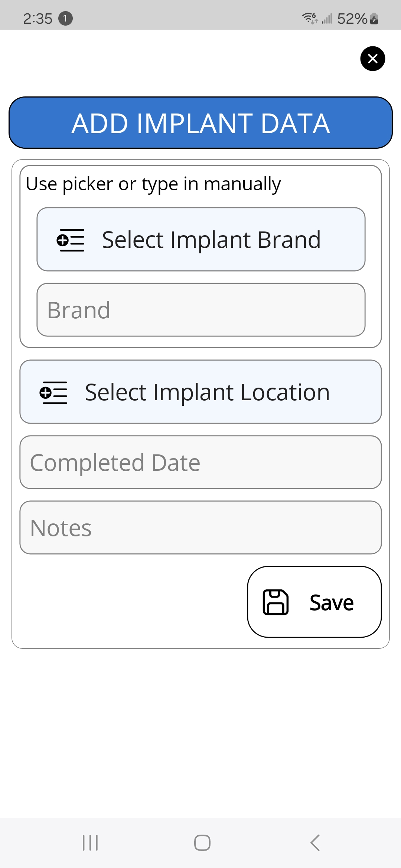Click into the Notes field
Screen dimensions: 401x868
click(200, 527)
